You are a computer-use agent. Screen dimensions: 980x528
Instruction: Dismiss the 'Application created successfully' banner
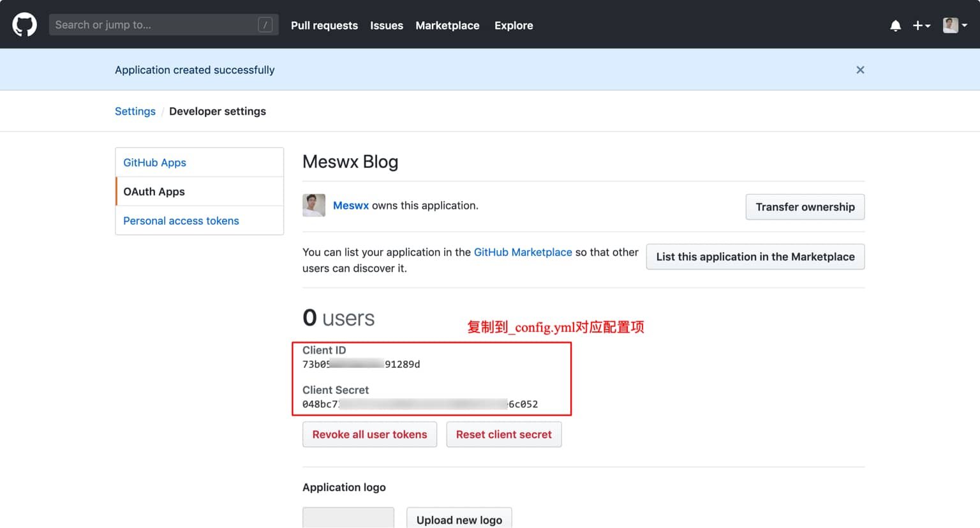860,70
